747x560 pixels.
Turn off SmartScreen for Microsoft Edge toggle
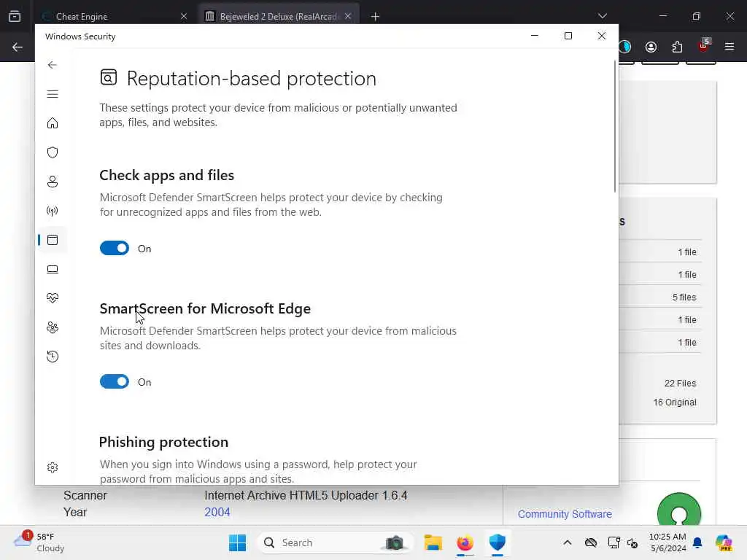[x=115, y=381]
